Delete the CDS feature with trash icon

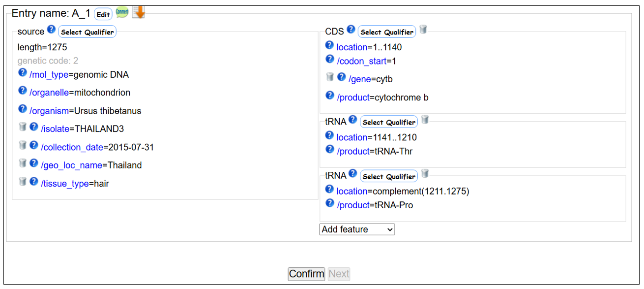click(423, 30)
